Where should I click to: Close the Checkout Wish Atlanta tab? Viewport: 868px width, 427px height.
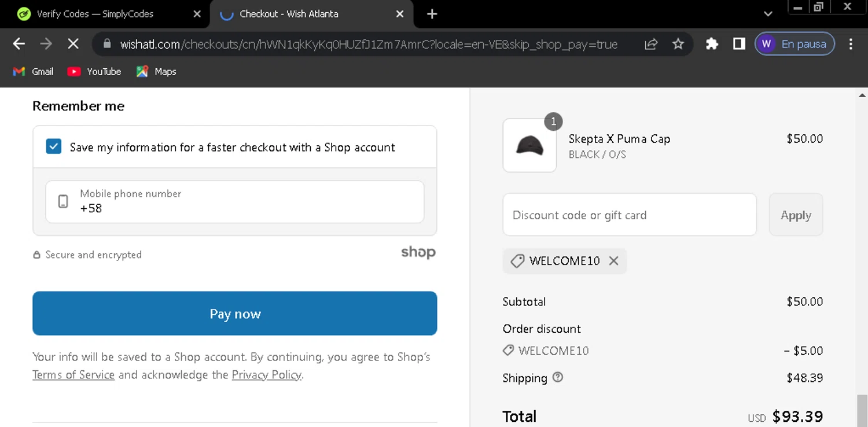(400, 14)
